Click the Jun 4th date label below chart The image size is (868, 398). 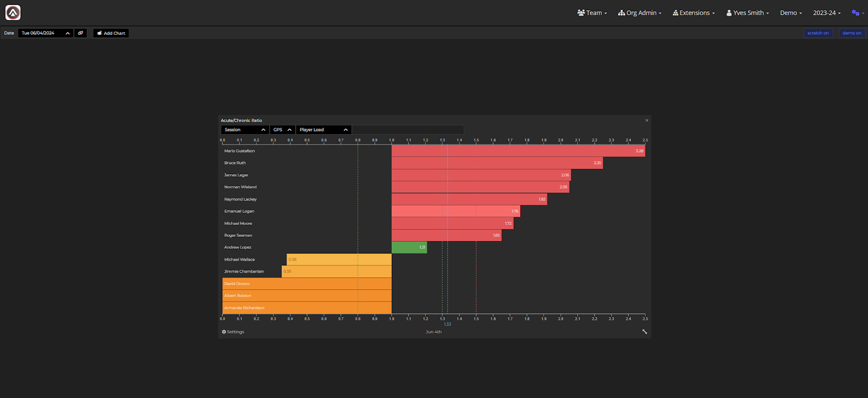click(433, 332)
